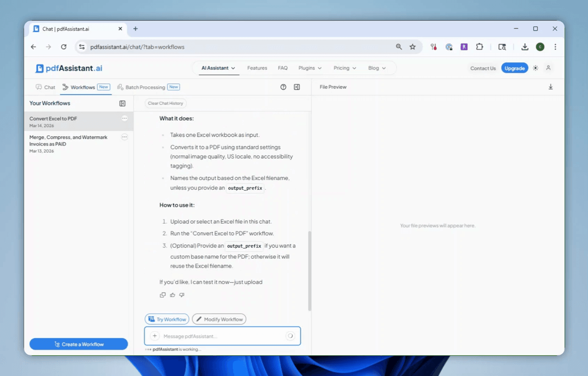Click the help question mark icon
Image resolution: width=588 pixels, height=376 pixels.
point(283,87)
